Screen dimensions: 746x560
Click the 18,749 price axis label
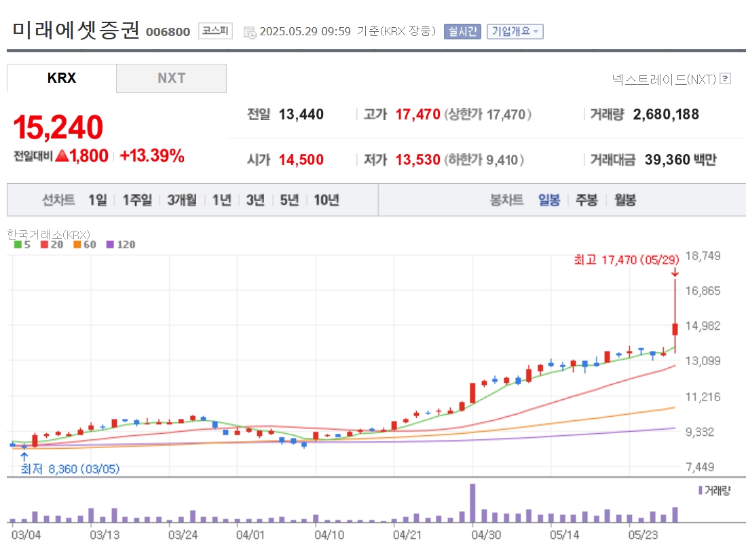703,256
